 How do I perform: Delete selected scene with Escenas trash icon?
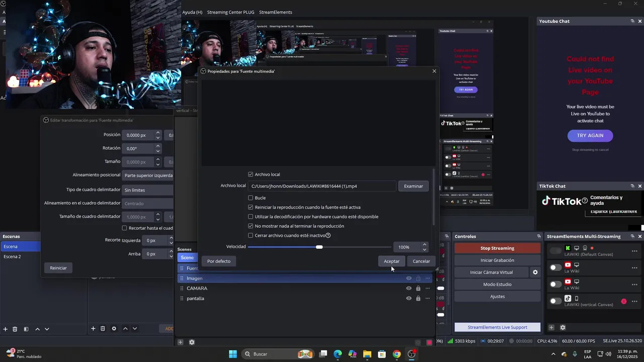point(15,329)
